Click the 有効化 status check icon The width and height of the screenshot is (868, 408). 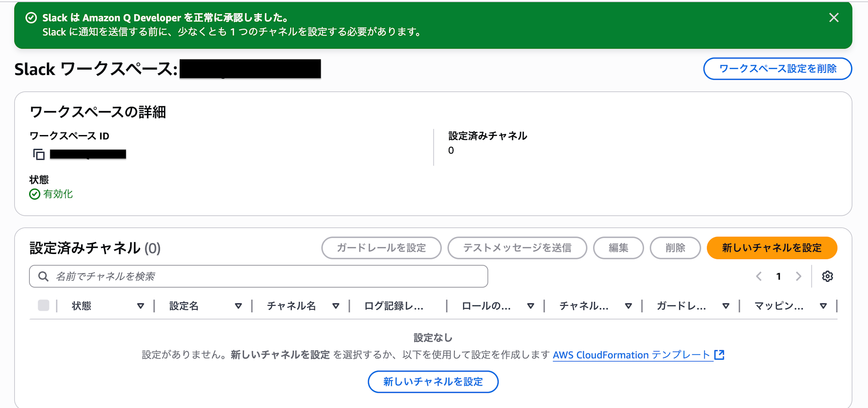coord(35,194)
